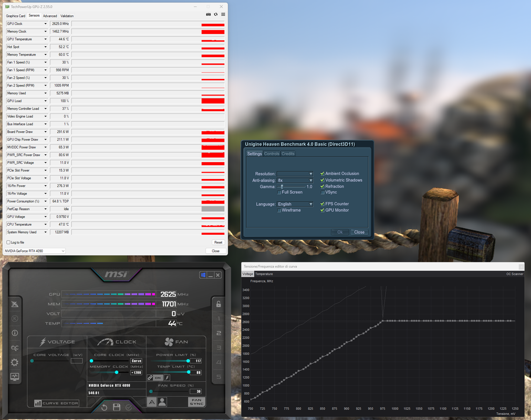Open Heaven Resolution dropdown
531x420 pixels.
coord(295,174)
